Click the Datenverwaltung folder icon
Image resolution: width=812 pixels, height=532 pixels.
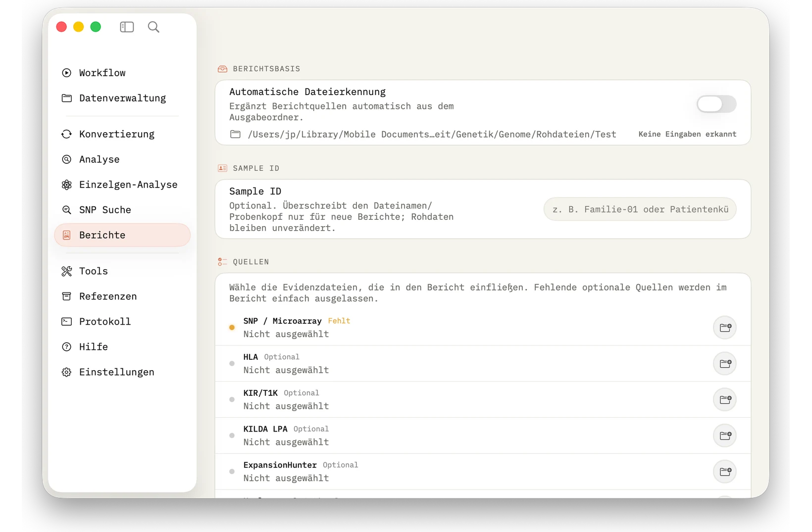[66, 98]
